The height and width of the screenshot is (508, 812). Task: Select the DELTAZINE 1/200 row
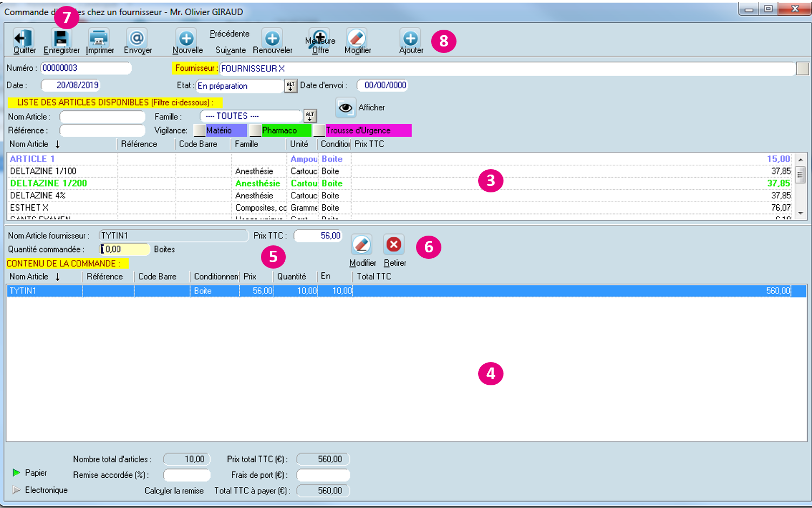[400, 183]
